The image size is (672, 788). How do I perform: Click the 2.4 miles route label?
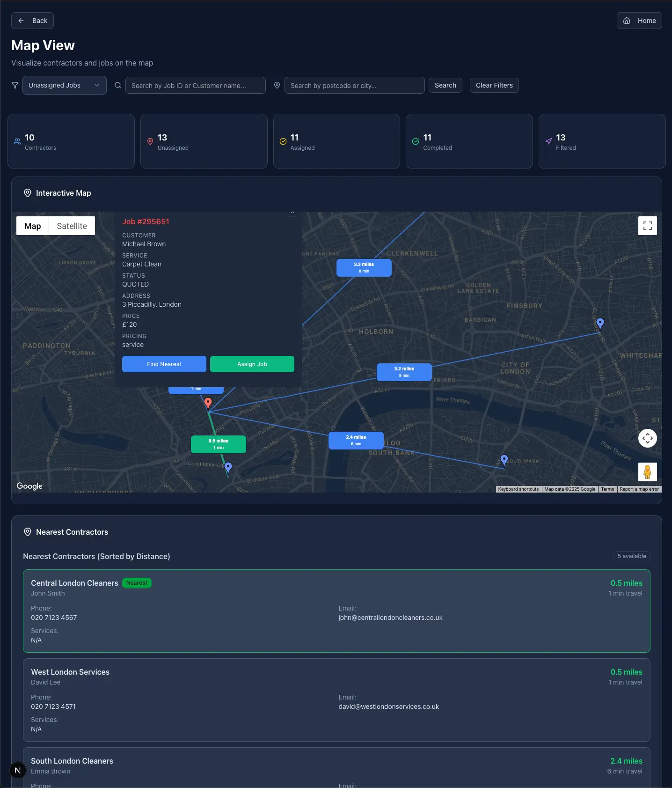pos(356,441)
